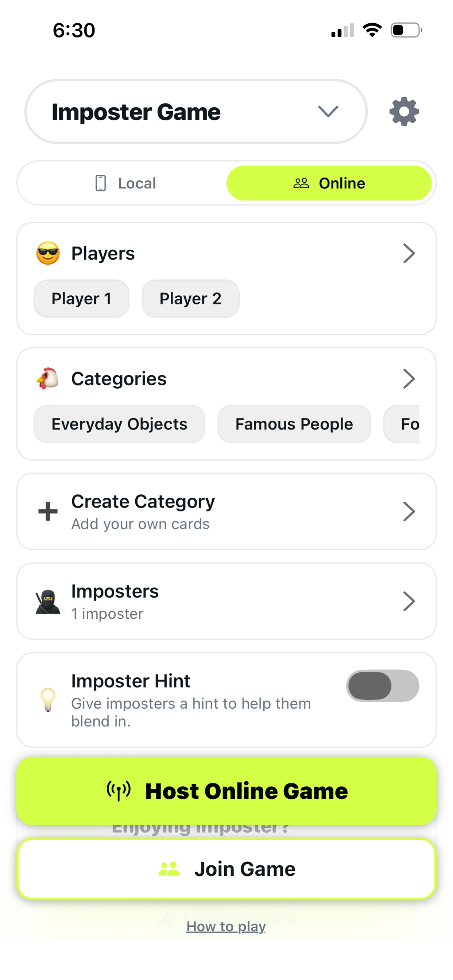Tap the chicken icon next to Categories

coord(48,378)
